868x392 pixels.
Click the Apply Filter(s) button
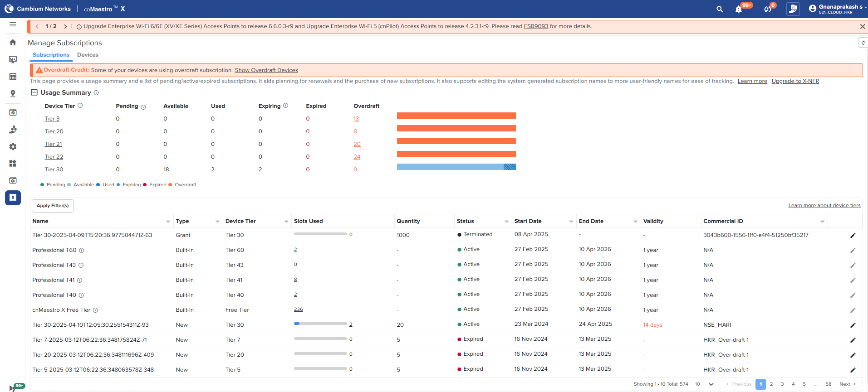point(53,206)
